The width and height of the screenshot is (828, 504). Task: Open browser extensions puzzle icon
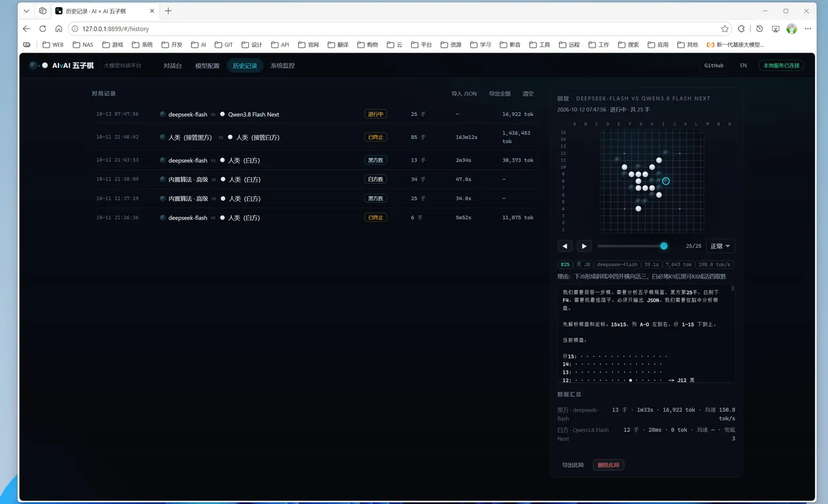pyautogui.click(x=741, y=28)
